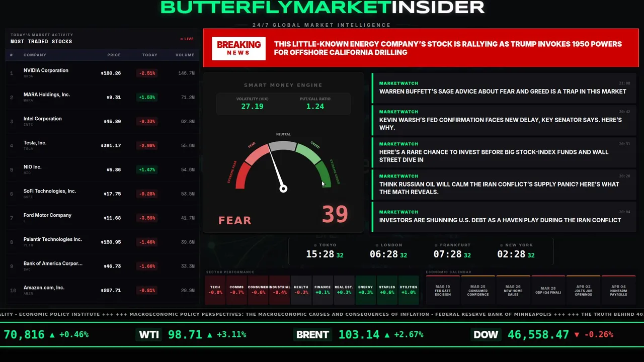Select the STAPLES sector tile
The width and height of the screenshot is (644, 362).
pyautogui.click(x=387, y=290)
